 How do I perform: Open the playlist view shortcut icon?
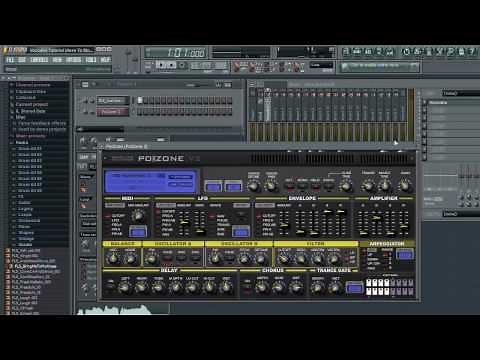pyautogui.click(x=346, y=52)
